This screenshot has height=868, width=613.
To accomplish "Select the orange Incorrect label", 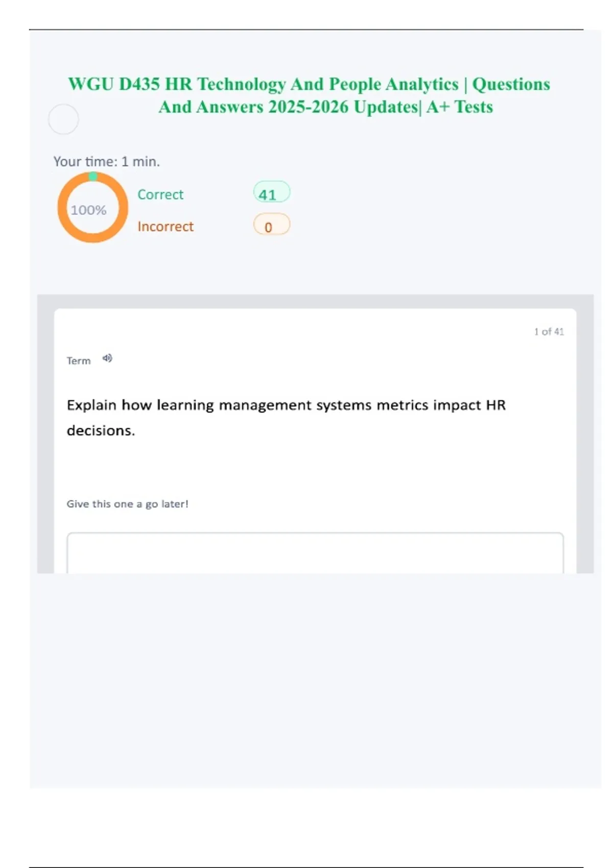I will tap(165, 226).
